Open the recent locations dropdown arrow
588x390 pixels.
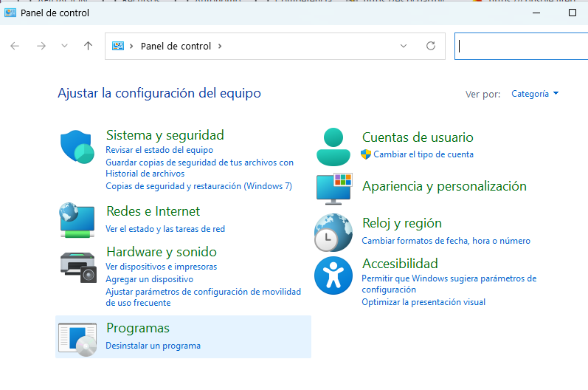click(64, 46)
